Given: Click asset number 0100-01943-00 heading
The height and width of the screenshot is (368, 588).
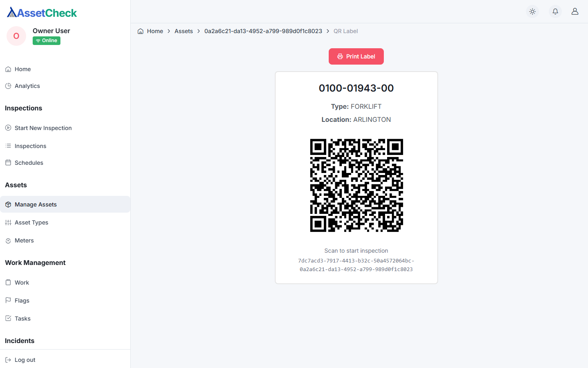Looking at the screenshot, I should pyautogui.click(x=356, y=88).
